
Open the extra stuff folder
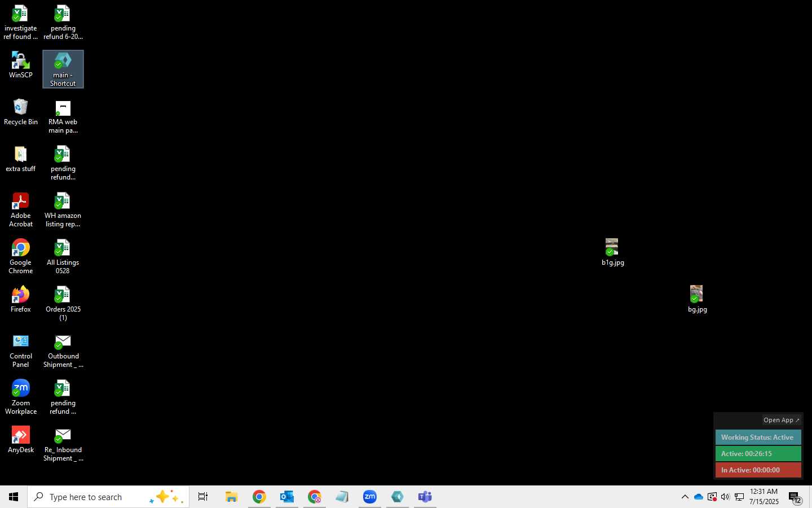click(20, 159)
